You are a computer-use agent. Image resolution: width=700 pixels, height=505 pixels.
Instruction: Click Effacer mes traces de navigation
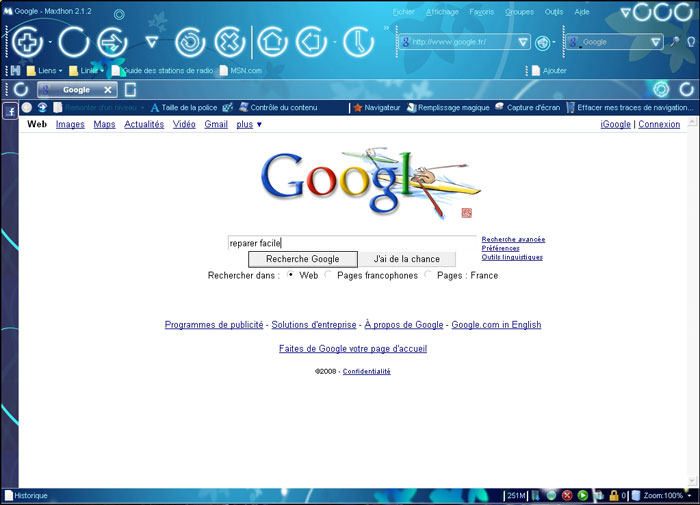tap(630, 108)
